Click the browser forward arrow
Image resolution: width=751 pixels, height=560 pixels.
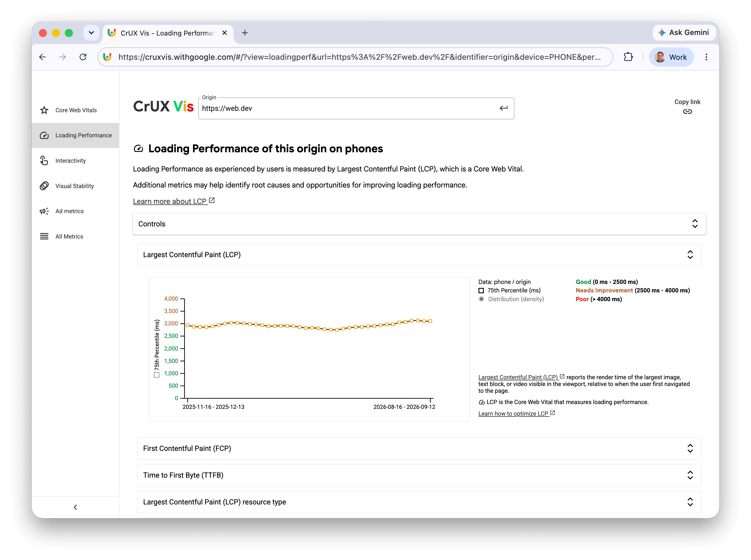(x=62, y=57)
